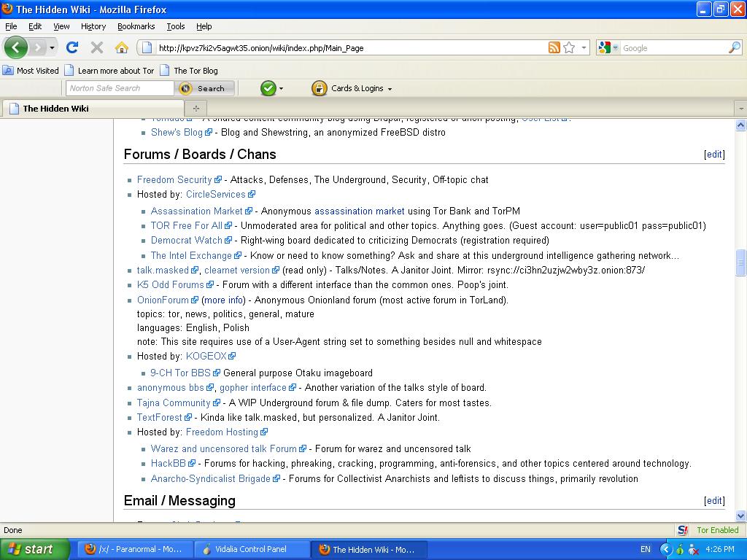
Task: Open the Windows start menu
Action: pos(34,549)
